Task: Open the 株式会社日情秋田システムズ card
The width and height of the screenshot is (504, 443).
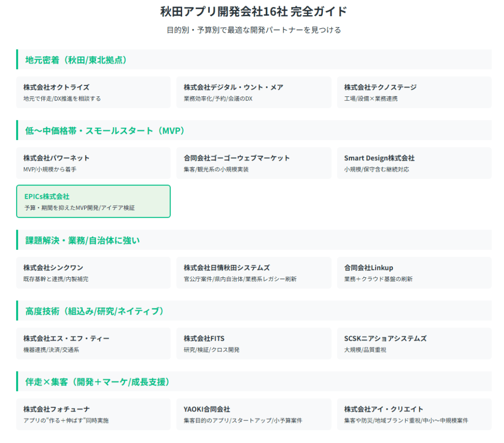Action: point(253,273)
